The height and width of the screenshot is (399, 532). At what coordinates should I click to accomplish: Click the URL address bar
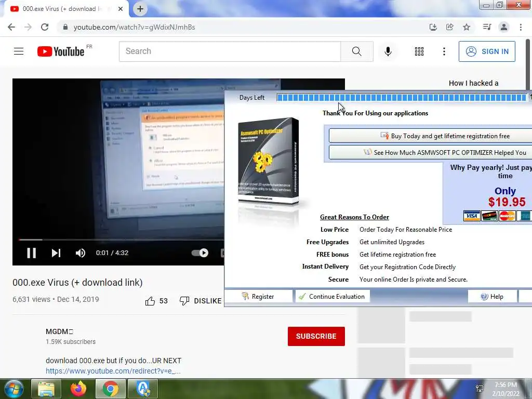pyautogui.click(x=237, y=27)
